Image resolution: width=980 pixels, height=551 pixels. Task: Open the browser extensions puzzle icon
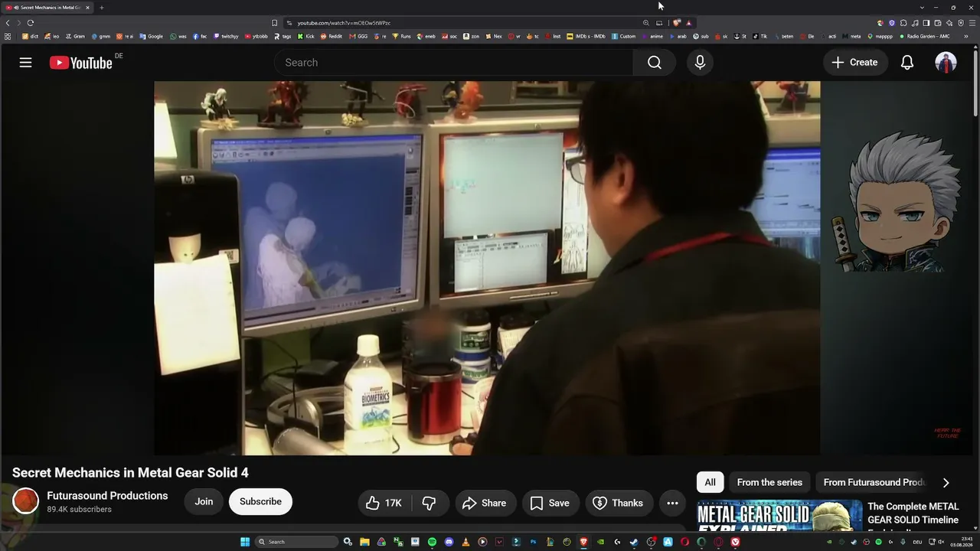(x=903, y=23)
